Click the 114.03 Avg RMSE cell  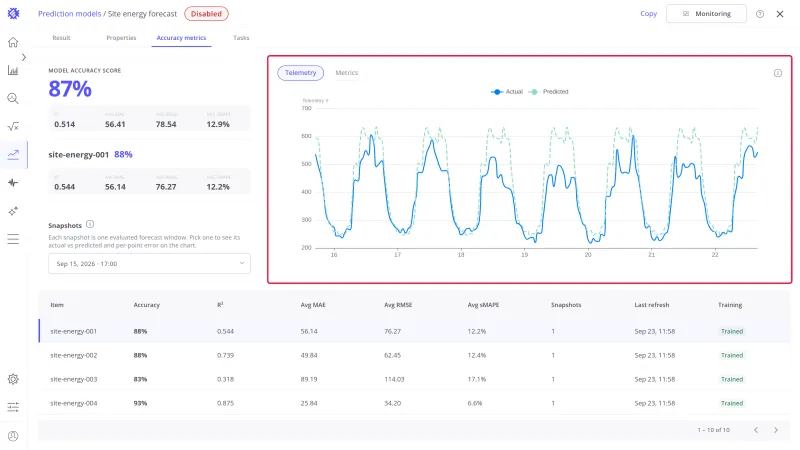click(394, 379)
